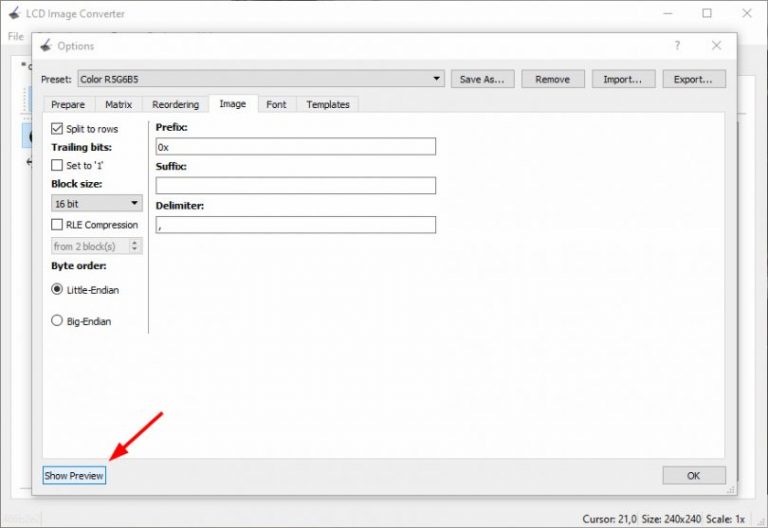The width and height of the screenshot is (768, 528).
Task: Enable Set to '1' trailing bits
Action: [57, 165]
